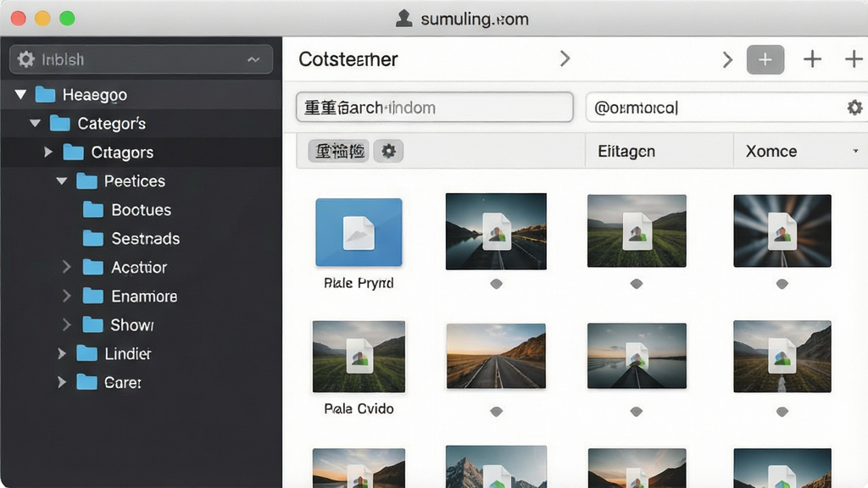Open the Piale Pryrid blue folder
The width and height of the screenshot is (868, 488).
359,232
